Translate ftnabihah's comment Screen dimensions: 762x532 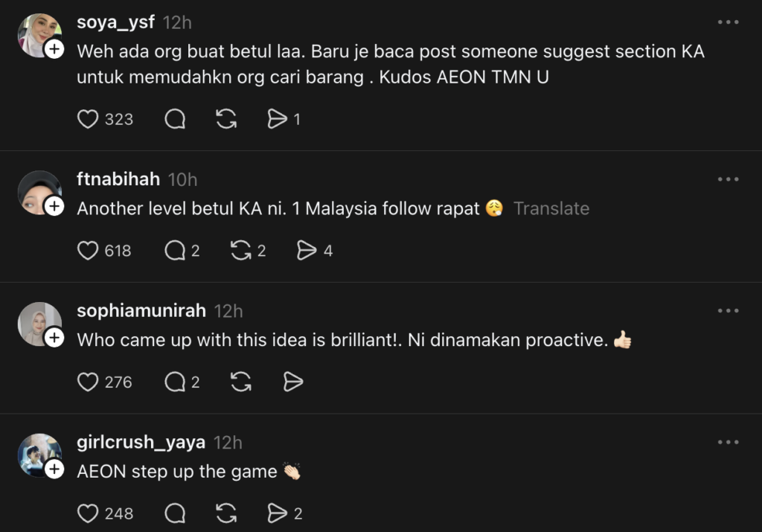551,209
